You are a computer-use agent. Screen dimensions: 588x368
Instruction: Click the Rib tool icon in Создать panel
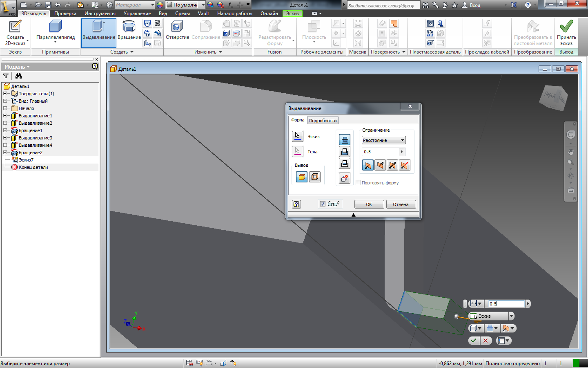coord(147,43)
